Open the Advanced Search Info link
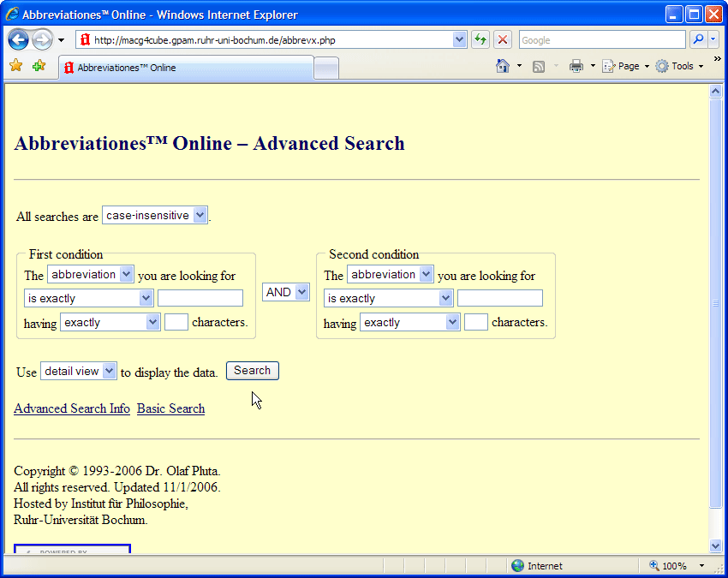 point(72,408)
